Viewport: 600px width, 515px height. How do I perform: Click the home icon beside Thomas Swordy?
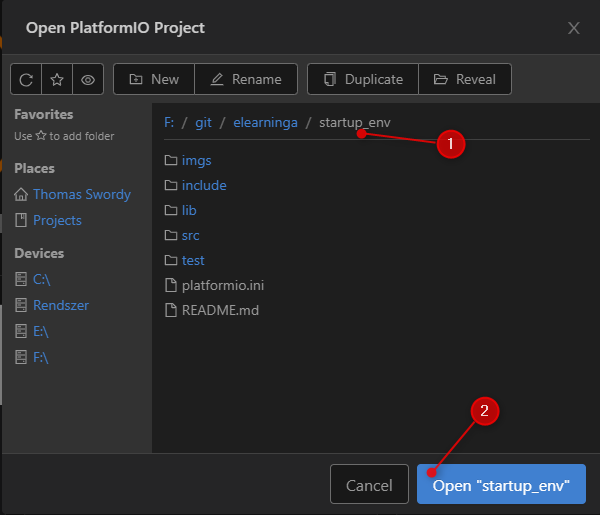coord(21,194)
